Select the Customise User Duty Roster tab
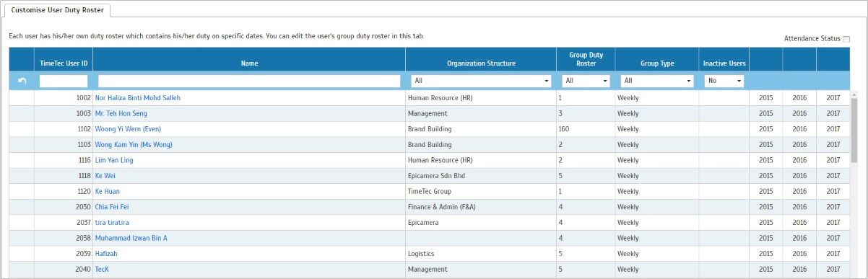Screen dimensions: 868x279 [58, 10]
